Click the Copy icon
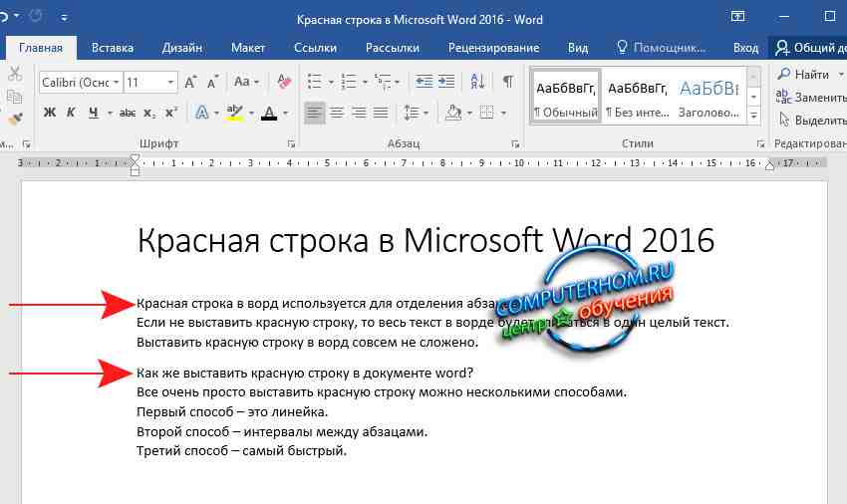The image size is (847, 504). 15,97
